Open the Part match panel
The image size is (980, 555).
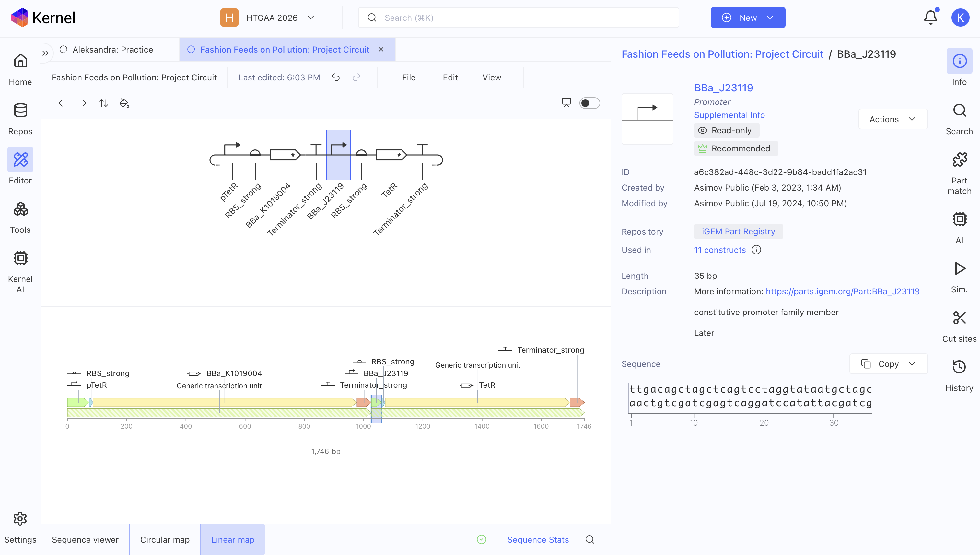pyautogui.click(x=959, y=173)
